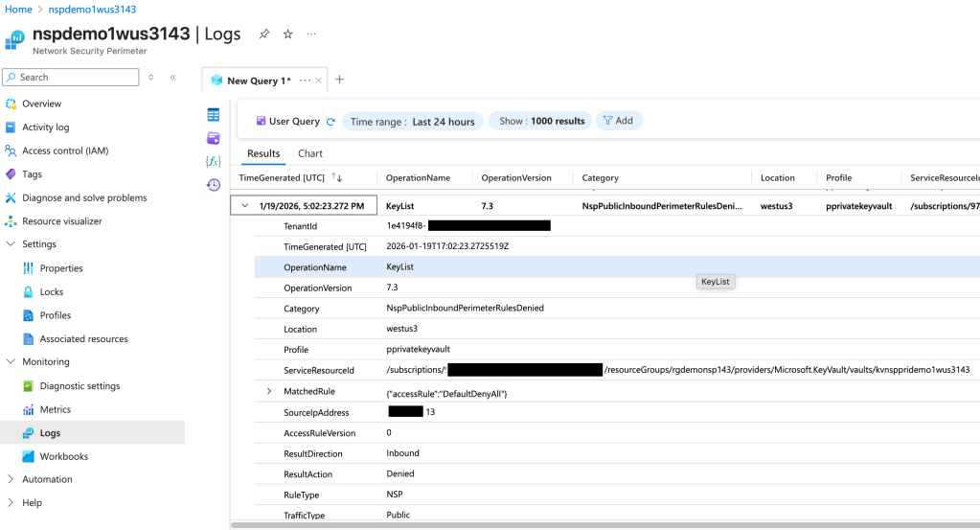The height and width of the screenshot is (530, 980).
Task: Switch to the Chart tab
Action: coord(309,153)
